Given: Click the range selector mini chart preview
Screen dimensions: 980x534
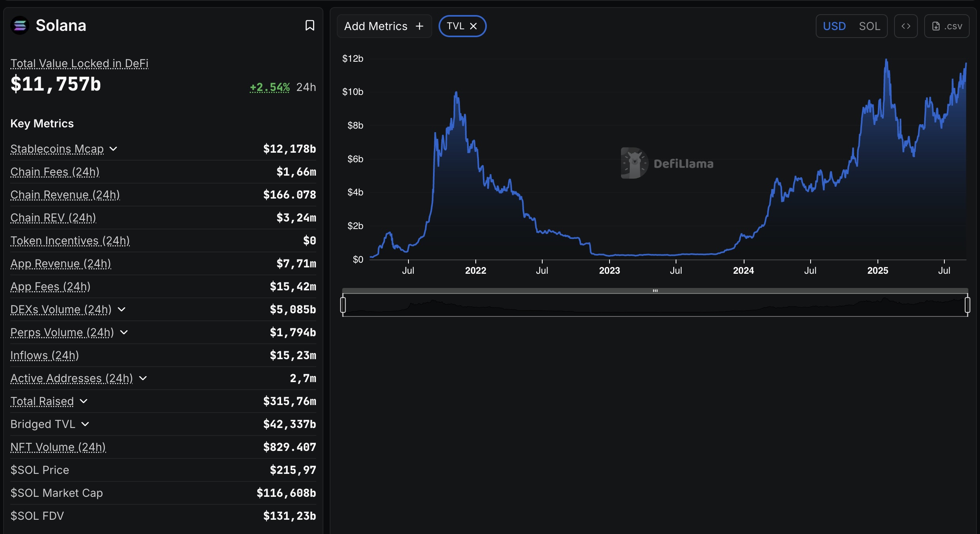Looking at the screenshot, I should [x=655, y=305].
